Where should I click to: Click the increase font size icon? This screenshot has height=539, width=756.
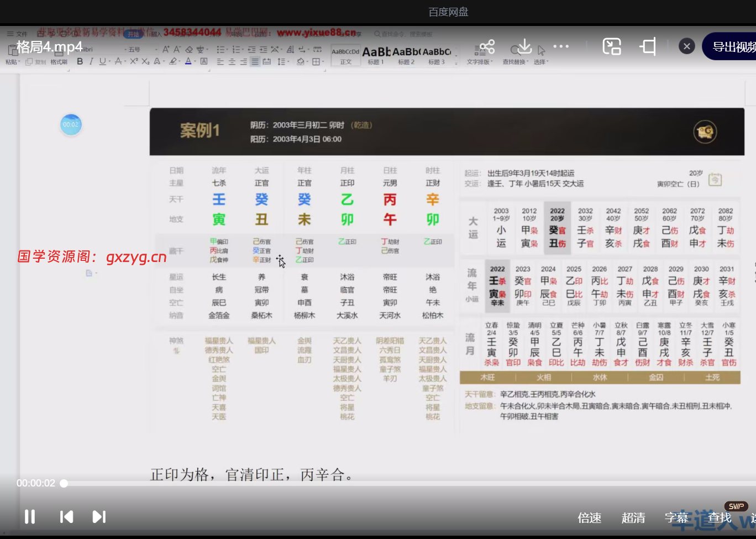[166, 49]
